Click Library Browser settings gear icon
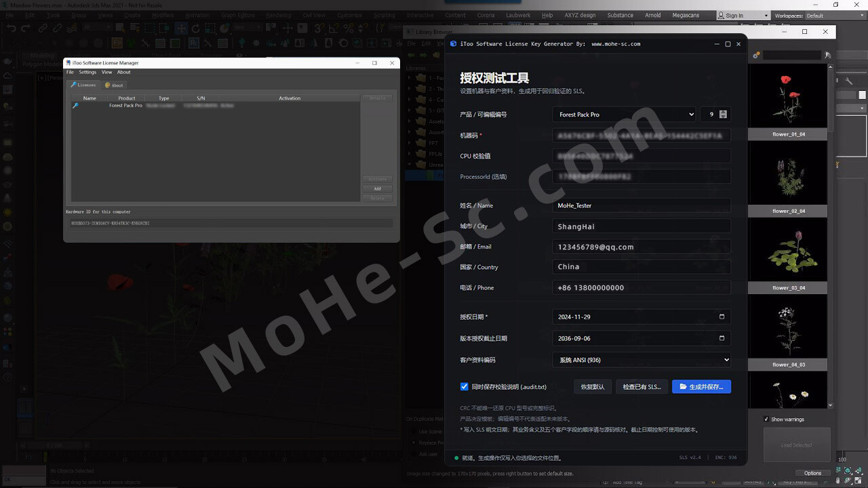Viewport: 868px width, 488px height. coord(755,56)
